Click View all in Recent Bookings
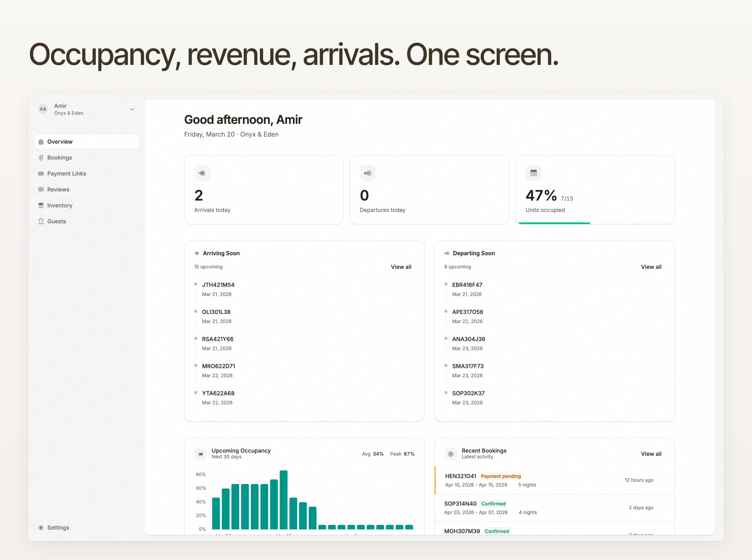 [x=651, y=454]
